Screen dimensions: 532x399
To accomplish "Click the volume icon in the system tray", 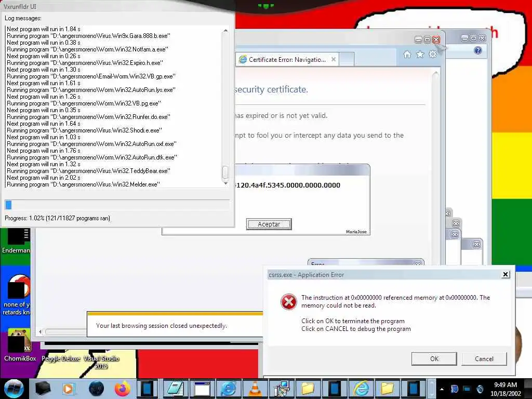I will (480, 389).
